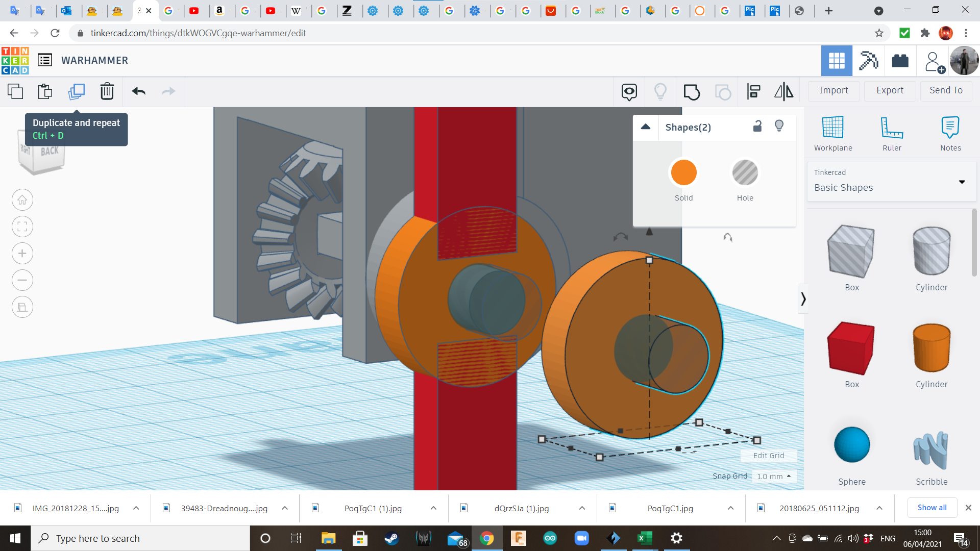Select the blue Sphere shape thumbnail

coord(851,445)
